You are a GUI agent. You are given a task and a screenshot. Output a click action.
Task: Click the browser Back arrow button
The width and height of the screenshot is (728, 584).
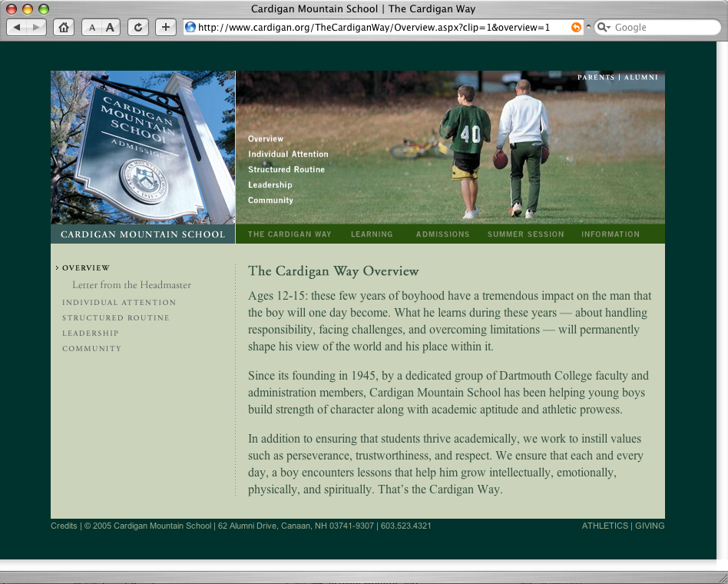(18, 28)
